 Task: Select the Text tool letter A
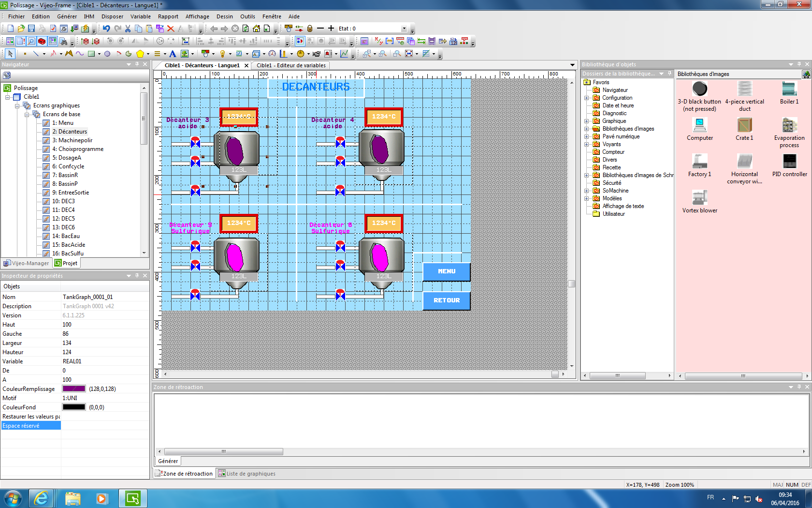coord(173,54)
